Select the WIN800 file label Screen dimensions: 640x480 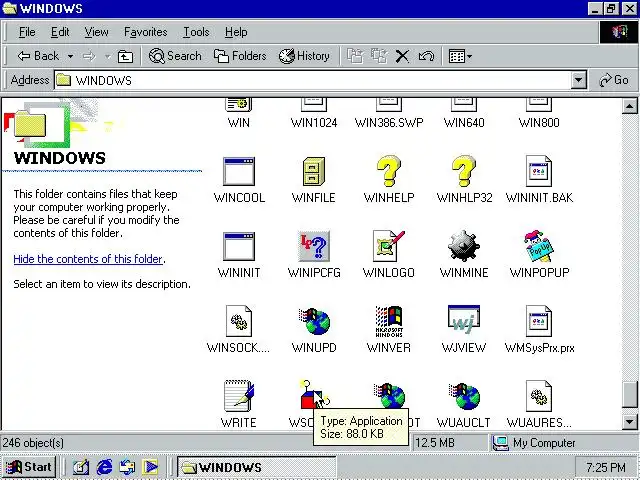pyautogui.click(x=539, y=122)
